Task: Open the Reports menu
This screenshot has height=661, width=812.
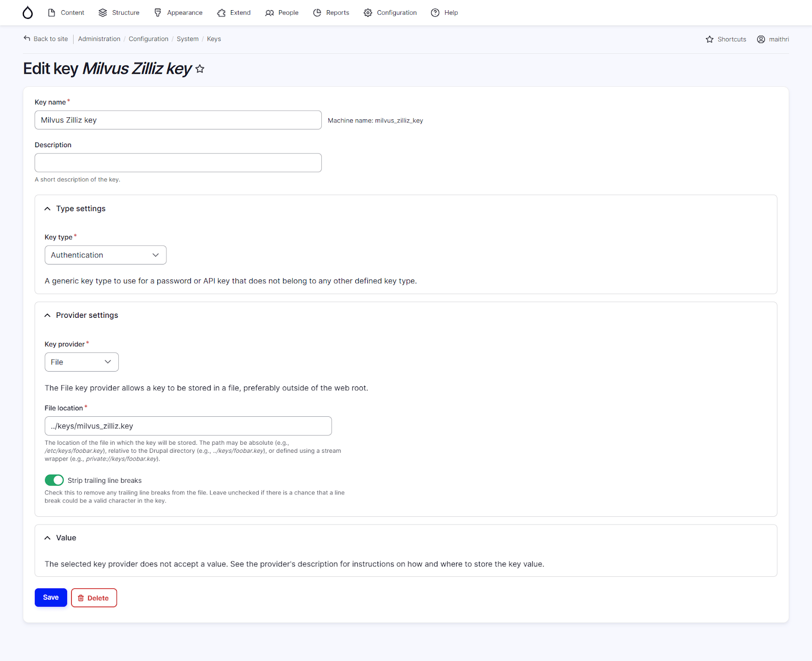Action: [331, 13]
